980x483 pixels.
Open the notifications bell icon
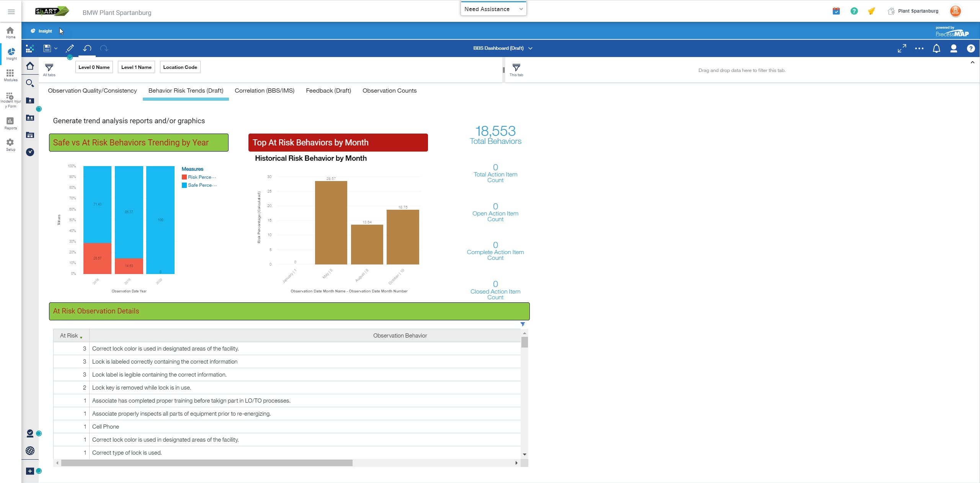point(936,49)
